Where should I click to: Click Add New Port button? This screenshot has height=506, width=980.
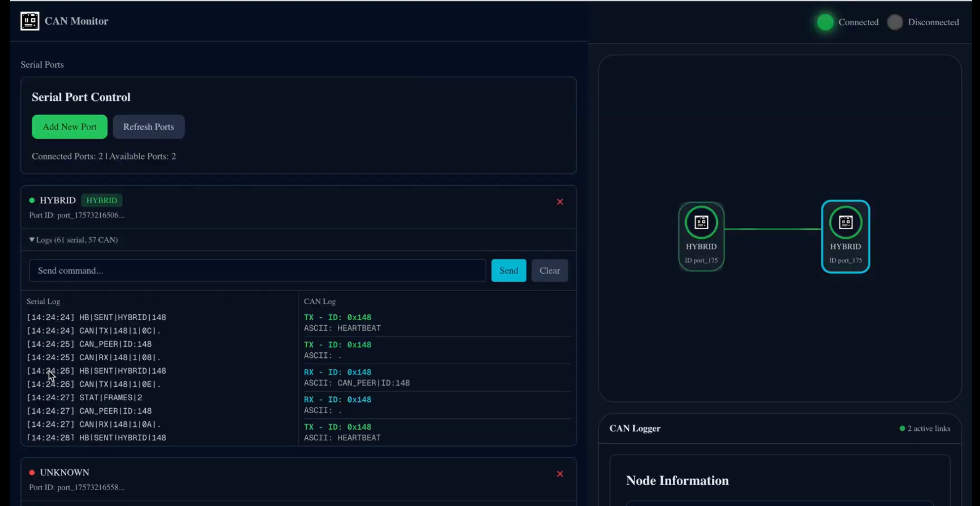coord(70,126)
